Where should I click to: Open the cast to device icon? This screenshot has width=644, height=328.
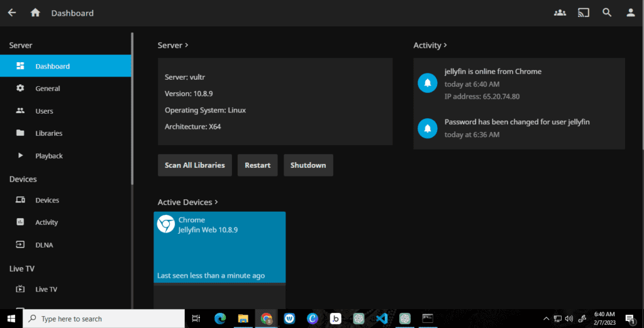point(583,13)
